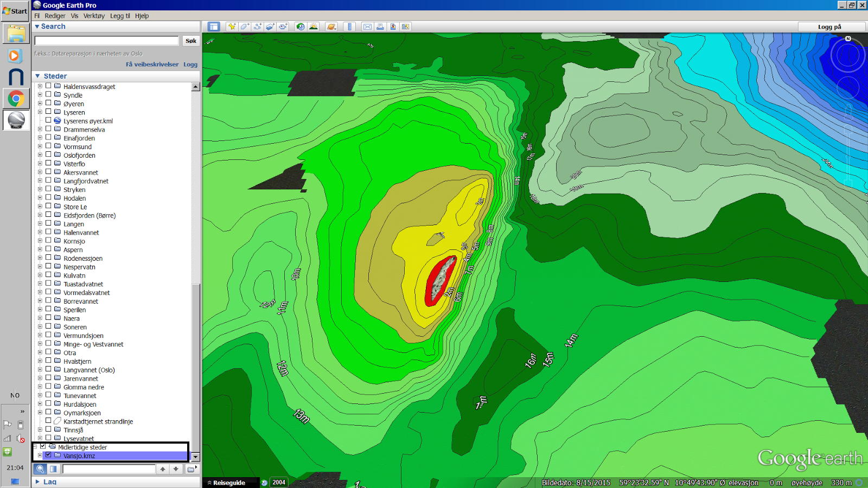This screenshot has width=868, height=488.
Task: Expand the Store Le folder
Action: click(40, 207)
